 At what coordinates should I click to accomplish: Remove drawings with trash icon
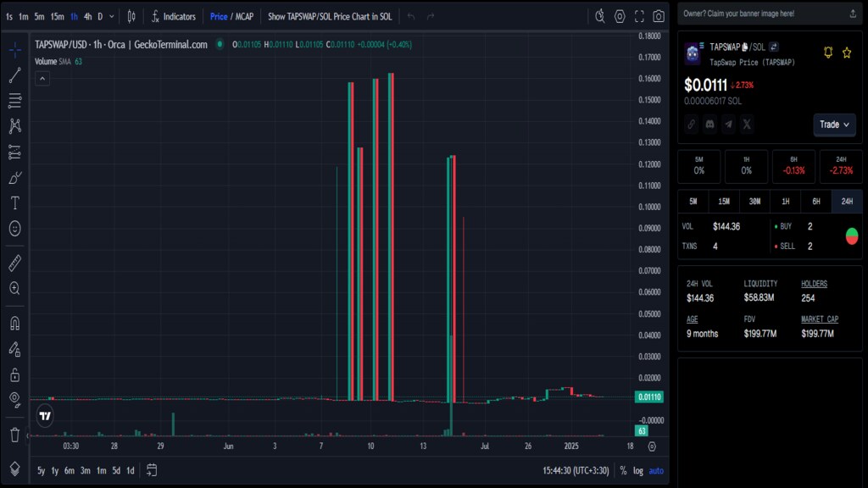(x=15, y=435)
